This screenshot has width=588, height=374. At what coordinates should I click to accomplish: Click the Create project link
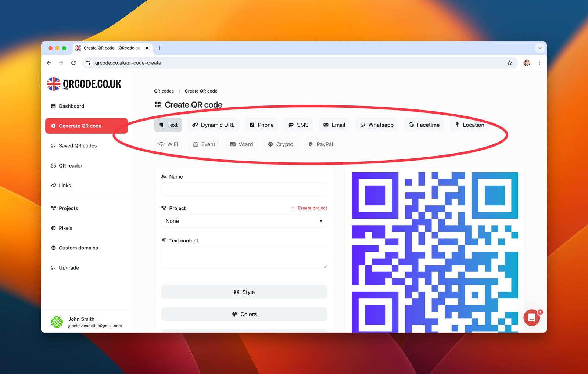(x=309, y=208)
